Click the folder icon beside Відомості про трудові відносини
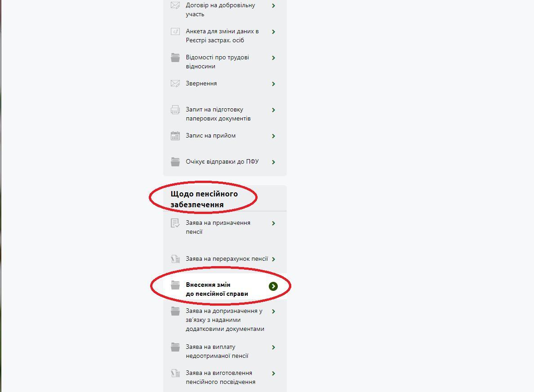Screen dimensions: 534x392 [x=175, y=58]
